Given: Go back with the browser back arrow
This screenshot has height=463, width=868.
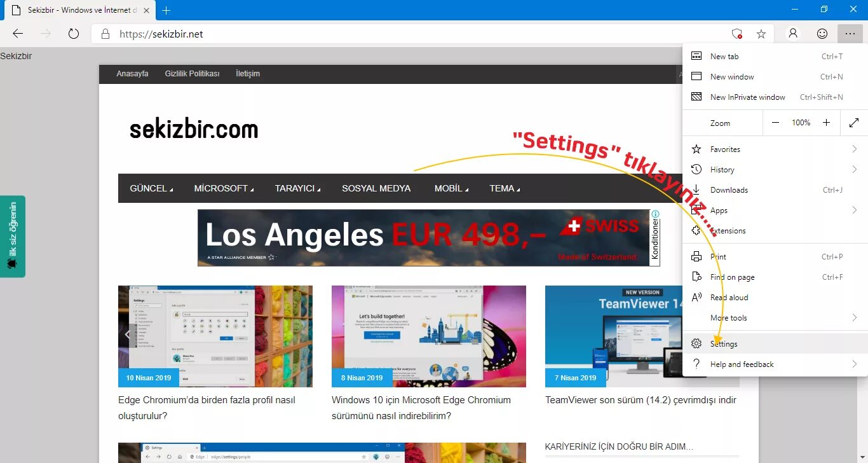Looking at the screenshot, I should coord(18,34).
